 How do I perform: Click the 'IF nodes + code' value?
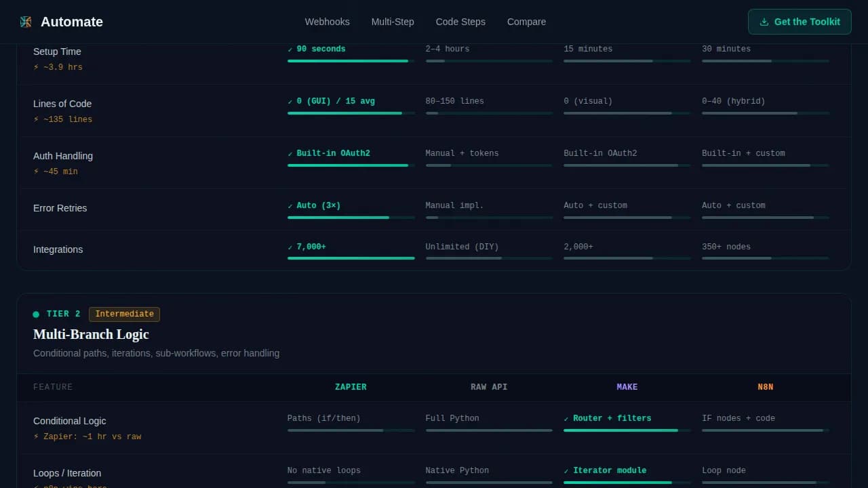(x=738, y=418)
